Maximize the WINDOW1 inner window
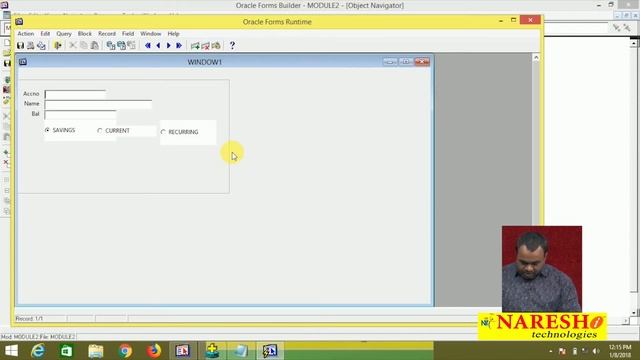Screen dimensions: 640x360 click(x=406, y=62)
